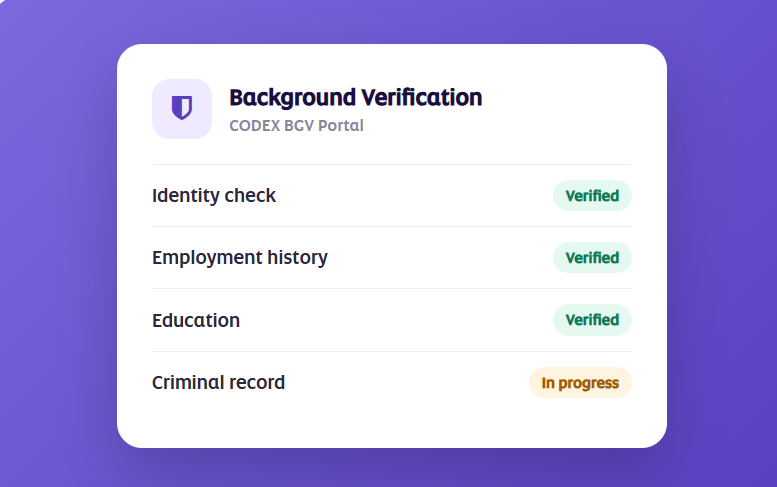Click the Identity check Verified badge
The height and width of the screenshot is (487, 777).
[592, 196]
